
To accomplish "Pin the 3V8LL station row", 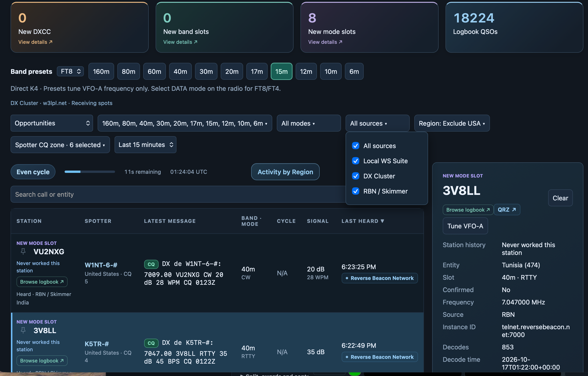I will point(23,330).
